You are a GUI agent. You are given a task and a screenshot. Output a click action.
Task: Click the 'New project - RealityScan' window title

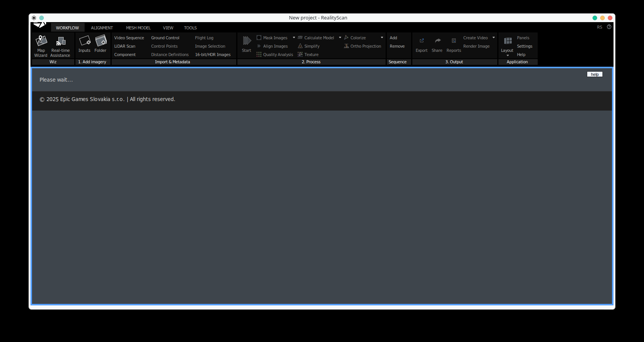pyautogui.click(x=318, y=18)
